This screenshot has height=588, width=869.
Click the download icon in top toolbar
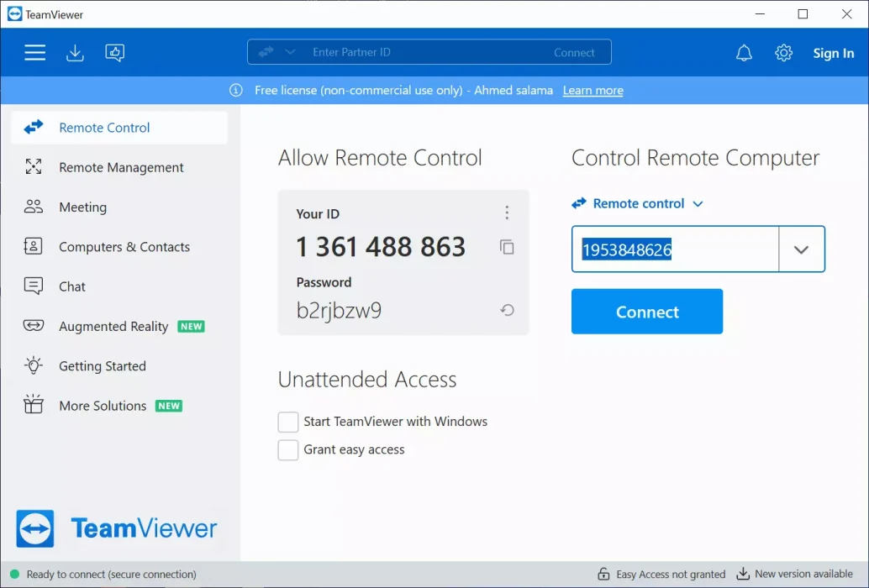click(x=75, y=53)
